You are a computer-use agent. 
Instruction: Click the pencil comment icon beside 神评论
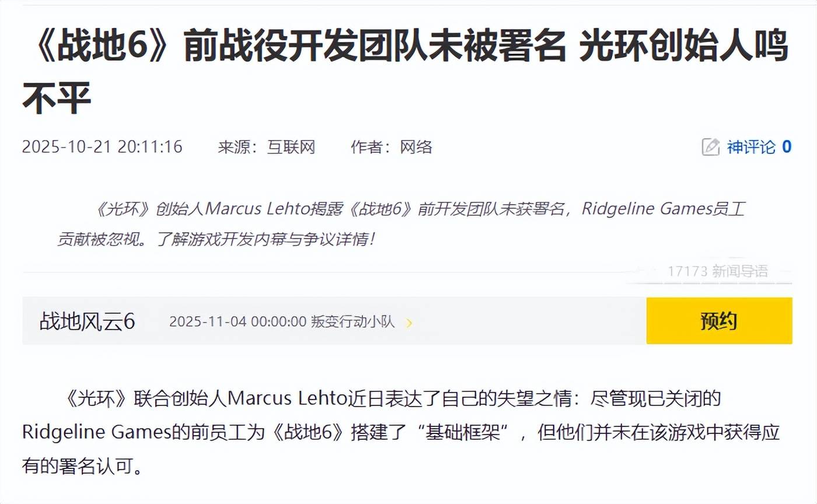(x=710, y=147)
